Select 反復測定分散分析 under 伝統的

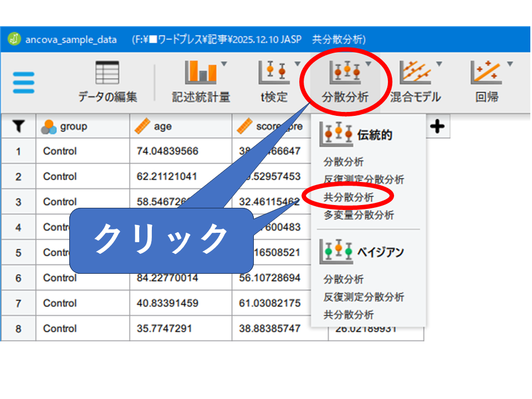pos(364,180)
